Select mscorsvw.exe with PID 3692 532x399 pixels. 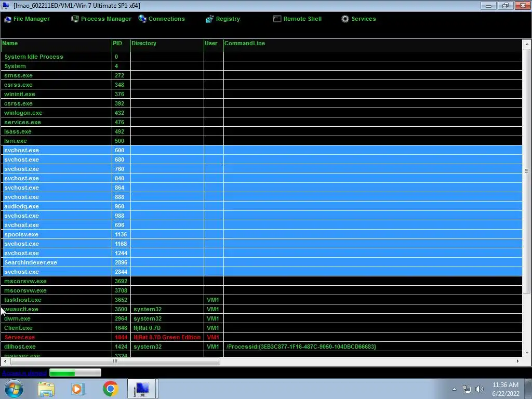[x=261, y=281]
